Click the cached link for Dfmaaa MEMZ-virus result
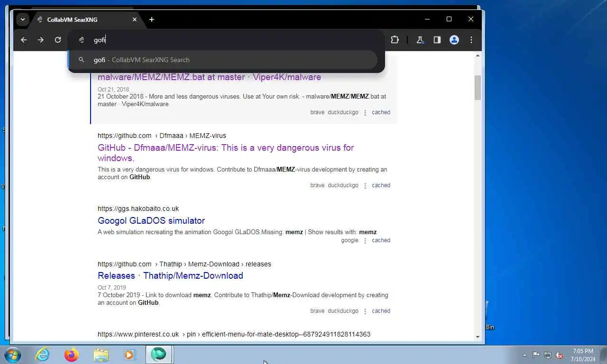 pyautogui.click(x=381, y=185)
